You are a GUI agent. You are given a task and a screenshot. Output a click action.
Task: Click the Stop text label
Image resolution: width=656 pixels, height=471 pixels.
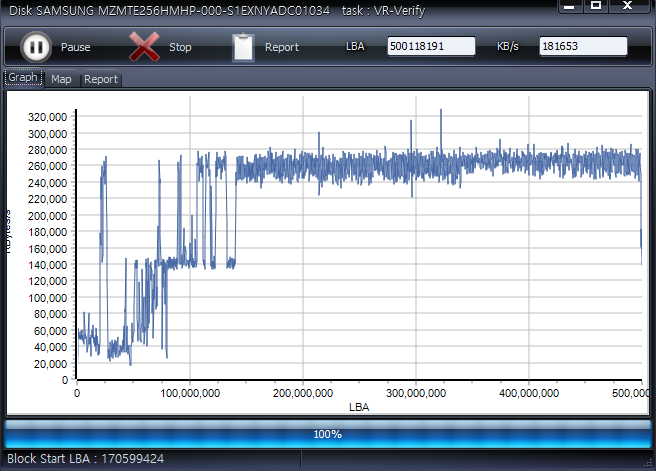[180, 47]
